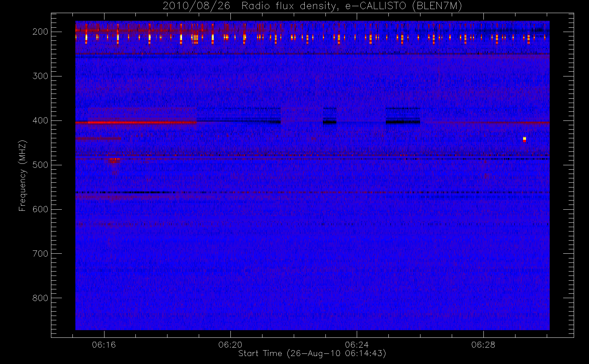Click the 300 frequency tick label
The image size is (589, 364).
click(x=40, y=76)
